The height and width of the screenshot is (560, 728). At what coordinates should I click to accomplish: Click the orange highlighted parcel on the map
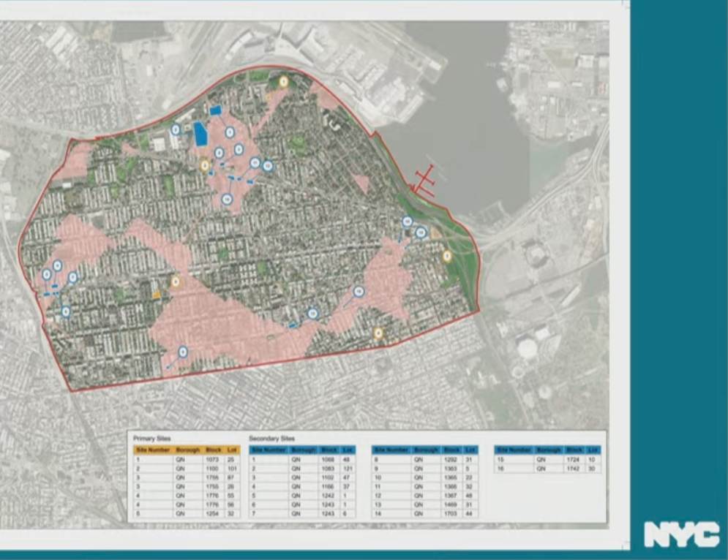156,293
